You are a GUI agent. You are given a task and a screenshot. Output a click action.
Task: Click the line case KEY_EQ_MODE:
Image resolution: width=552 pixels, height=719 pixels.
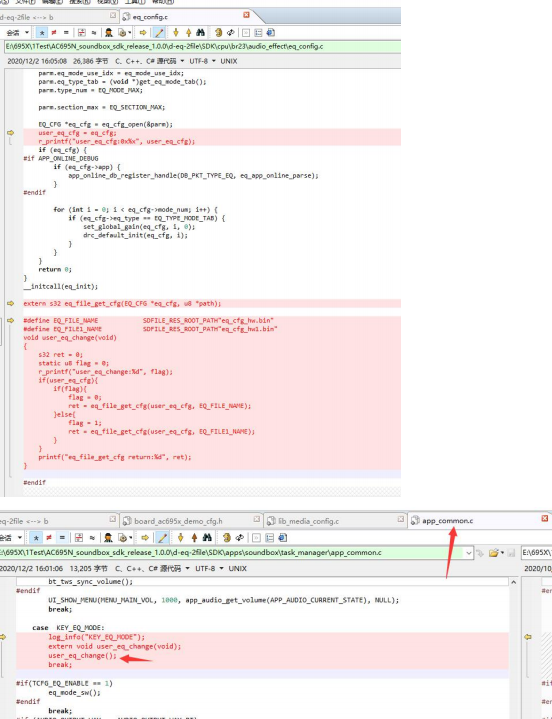[68, 627]
